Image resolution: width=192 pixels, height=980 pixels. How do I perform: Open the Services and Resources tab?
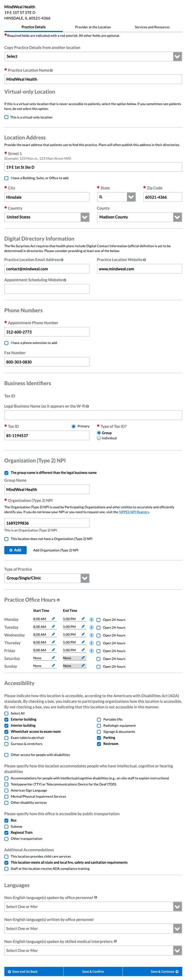click(x=152, y=28)
